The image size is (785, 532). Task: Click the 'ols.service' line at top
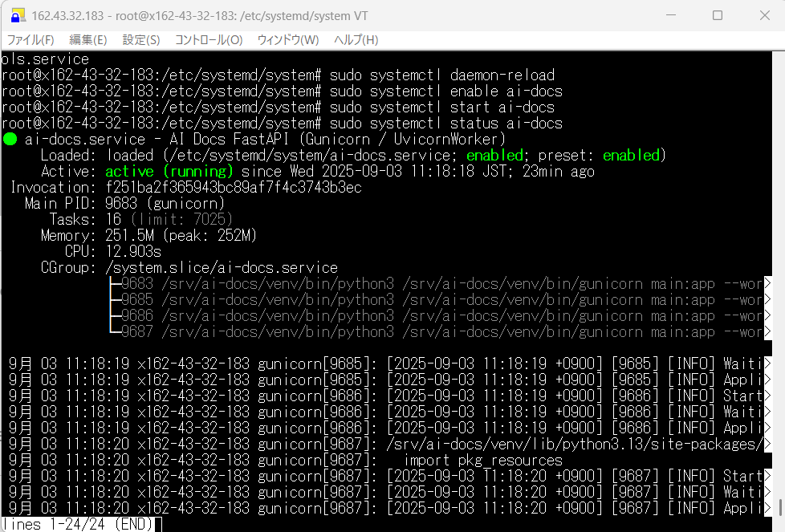pyautogui.click(x=45, y=59)
